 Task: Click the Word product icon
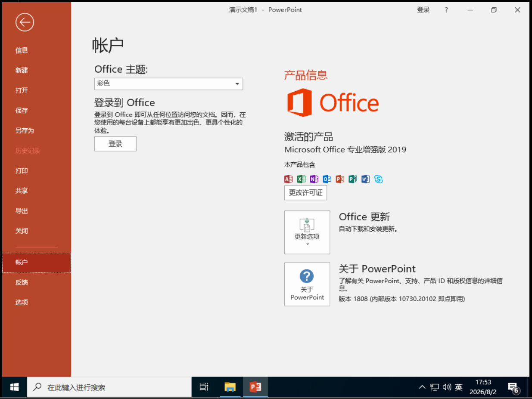tap(366, 179)
